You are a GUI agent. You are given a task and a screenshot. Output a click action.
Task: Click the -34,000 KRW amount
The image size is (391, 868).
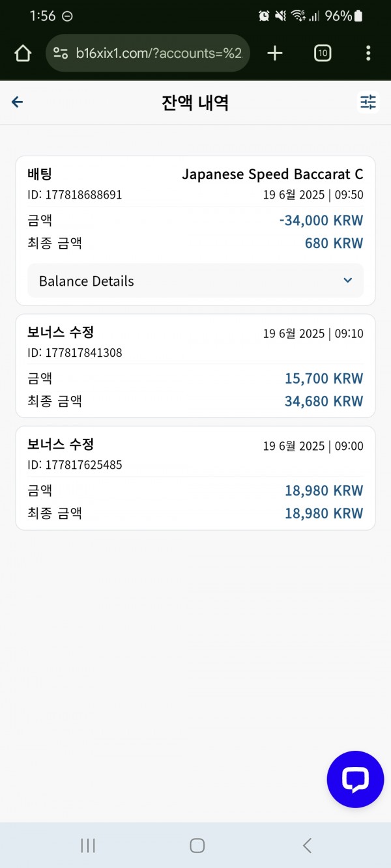(x=321, y=220)
